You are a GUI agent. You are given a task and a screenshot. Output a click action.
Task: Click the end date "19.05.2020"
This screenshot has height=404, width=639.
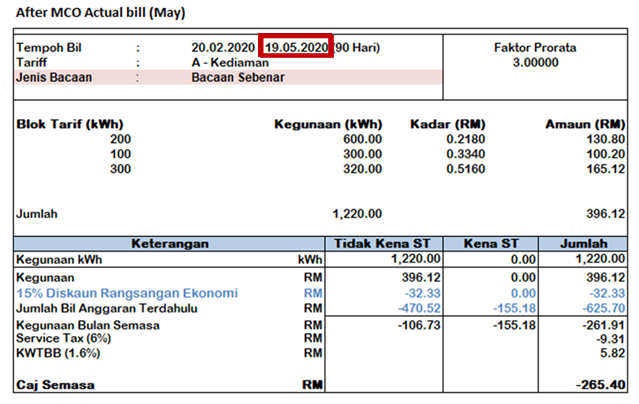pyautogui.click(x=296, y=48)
